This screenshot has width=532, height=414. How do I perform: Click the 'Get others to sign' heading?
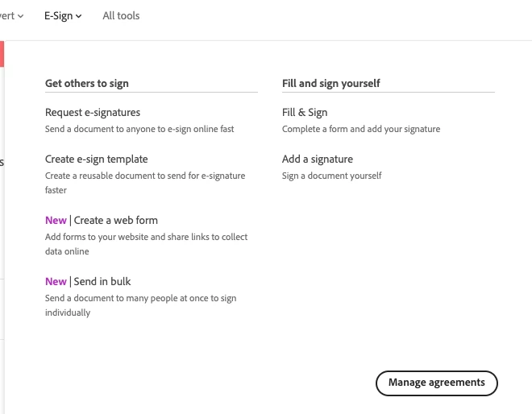click(x=87, y=83)
